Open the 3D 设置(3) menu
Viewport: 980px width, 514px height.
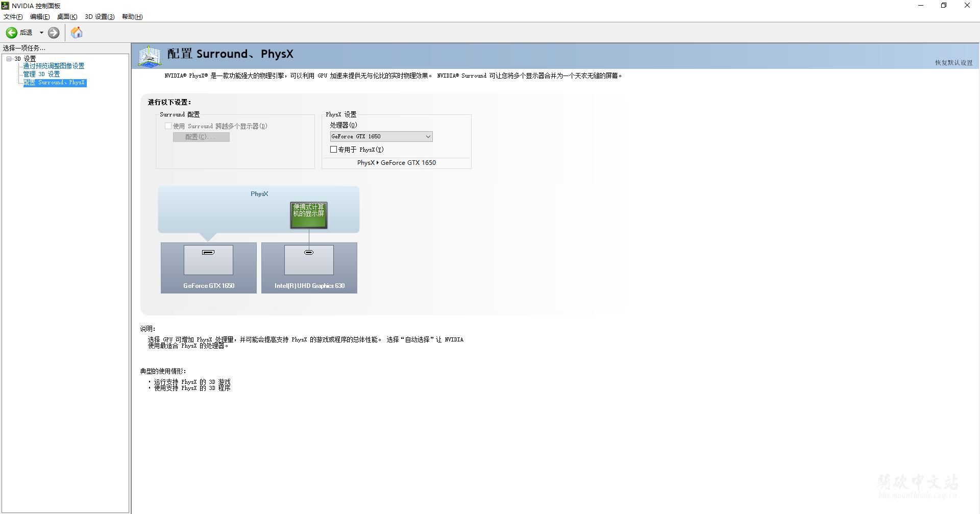100,17
